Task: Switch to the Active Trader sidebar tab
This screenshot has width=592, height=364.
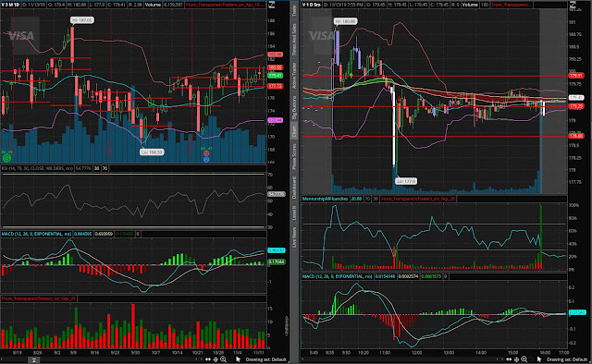Action: click(294, 76)
